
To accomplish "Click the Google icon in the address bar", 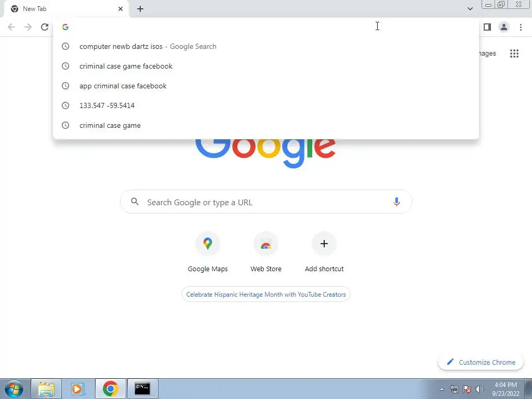I will pos(65,27).
